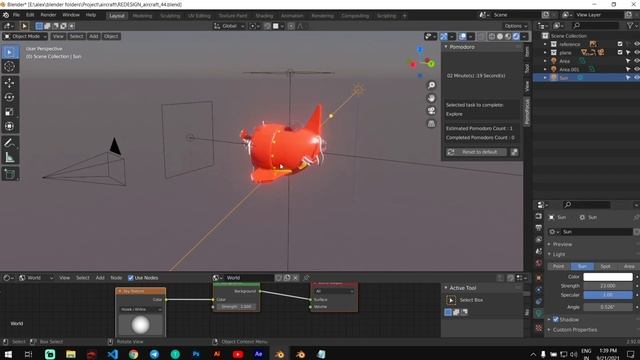640x360 pixels.
Task: Open the viewport Add menu
Action: click(x=93, y=36)
